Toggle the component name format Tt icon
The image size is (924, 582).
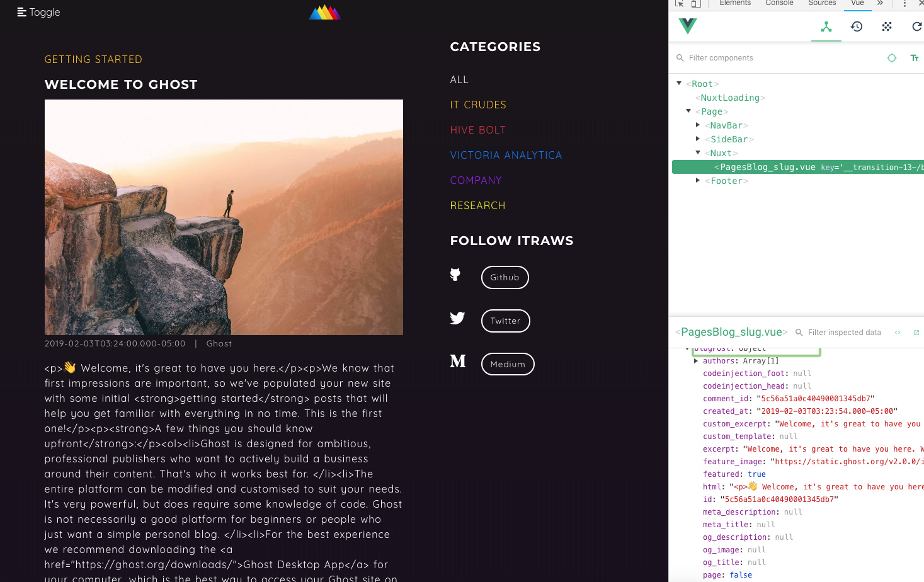click(915, 58)
